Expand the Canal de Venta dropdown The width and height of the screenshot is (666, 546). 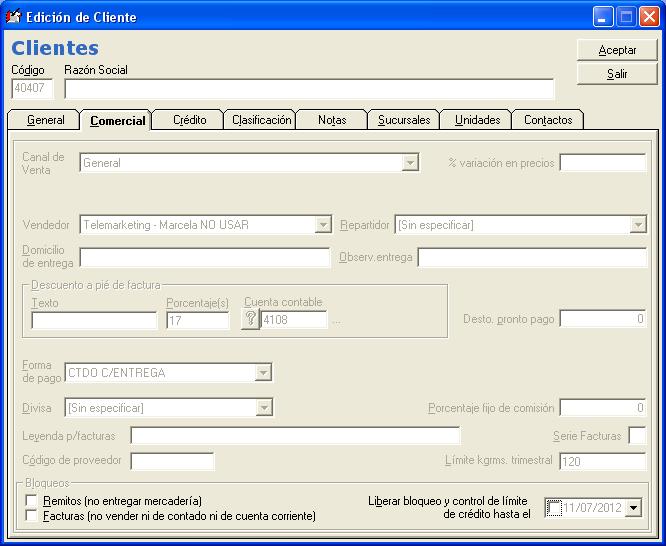coord(410,163)
